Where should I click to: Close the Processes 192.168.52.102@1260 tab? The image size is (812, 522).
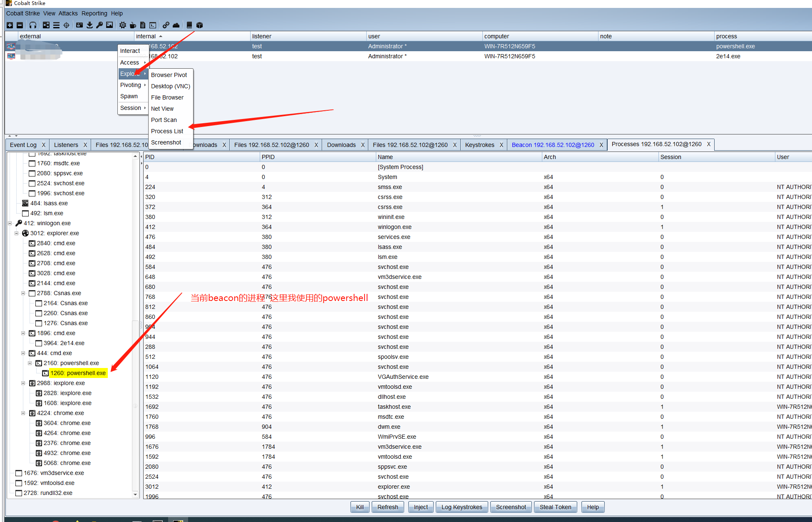(x=709, y=144)
